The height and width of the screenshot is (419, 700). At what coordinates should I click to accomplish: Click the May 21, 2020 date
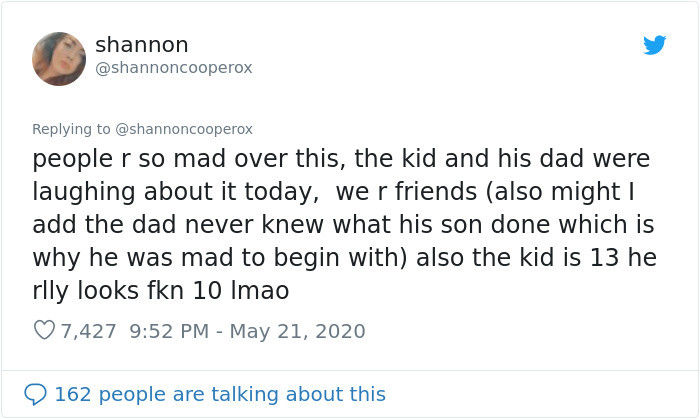click(297, 331)
